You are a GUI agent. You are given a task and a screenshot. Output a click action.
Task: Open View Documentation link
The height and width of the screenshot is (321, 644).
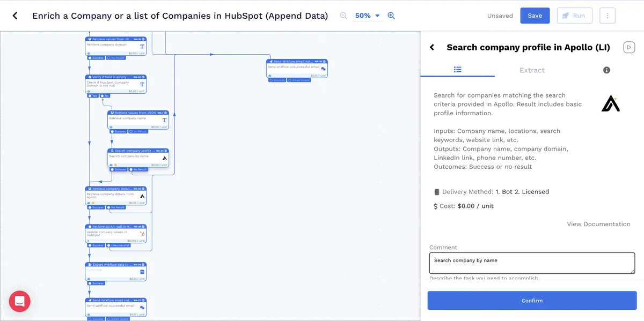tap(598, 224)
